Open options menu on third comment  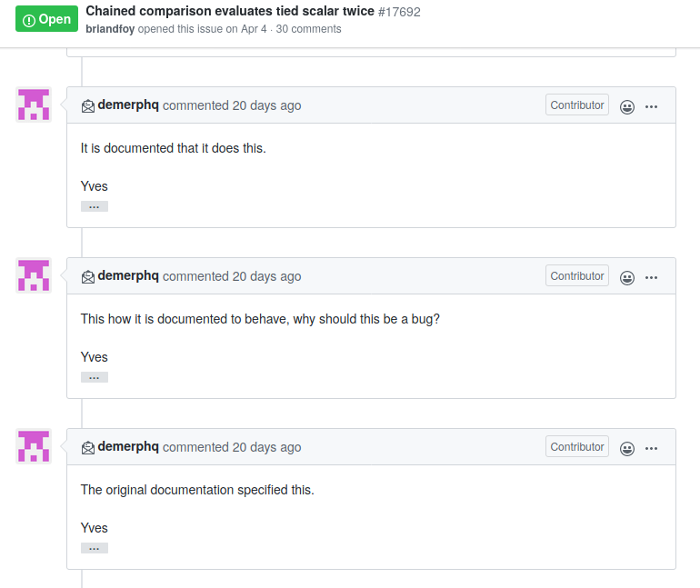(x=651, y=448)
